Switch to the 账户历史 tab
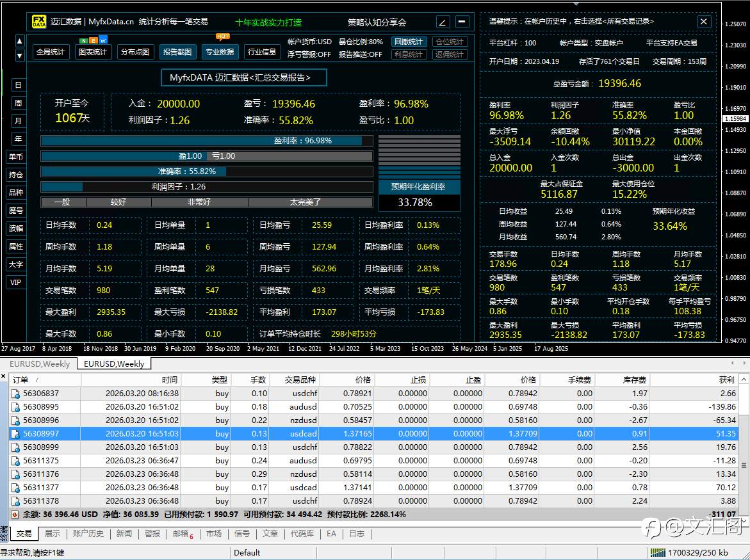The height and width of the screenshot is (560, 750). tap(88, 534)
